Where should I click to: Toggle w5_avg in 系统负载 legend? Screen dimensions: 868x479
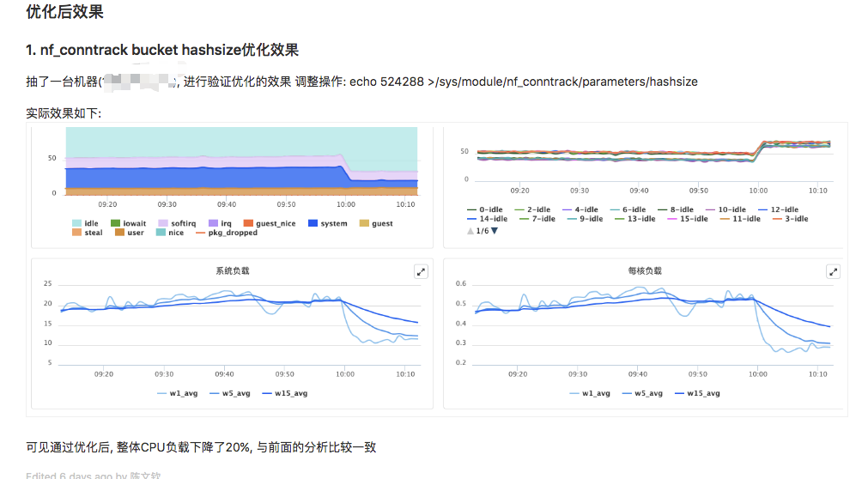(x=230, y=393)
